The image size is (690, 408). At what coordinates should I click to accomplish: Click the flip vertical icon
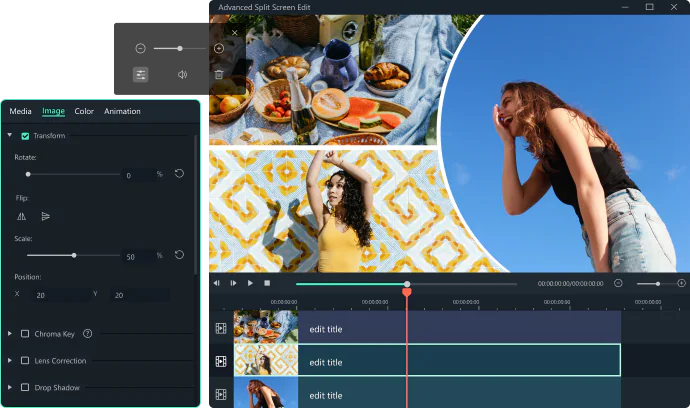click(x=46, y=216)
